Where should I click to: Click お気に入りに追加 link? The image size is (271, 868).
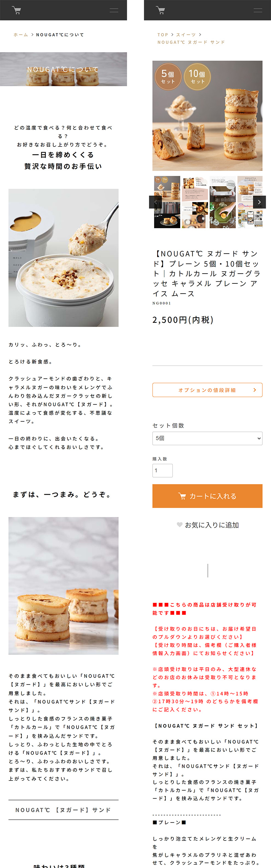pos(212,525)
